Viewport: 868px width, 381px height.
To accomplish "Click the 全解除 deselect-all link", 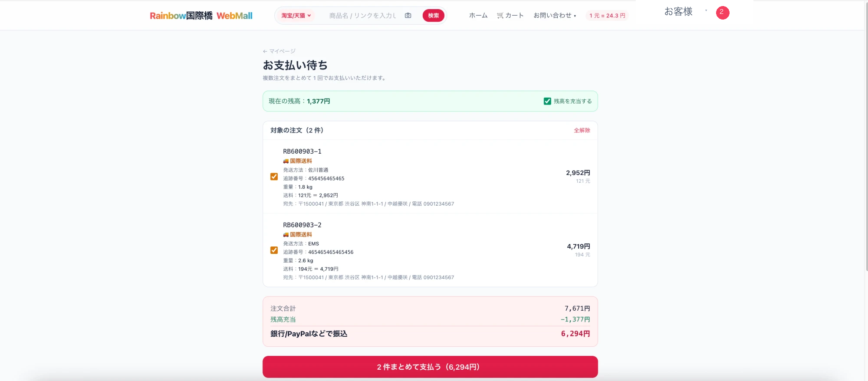I will click(582, 130).
